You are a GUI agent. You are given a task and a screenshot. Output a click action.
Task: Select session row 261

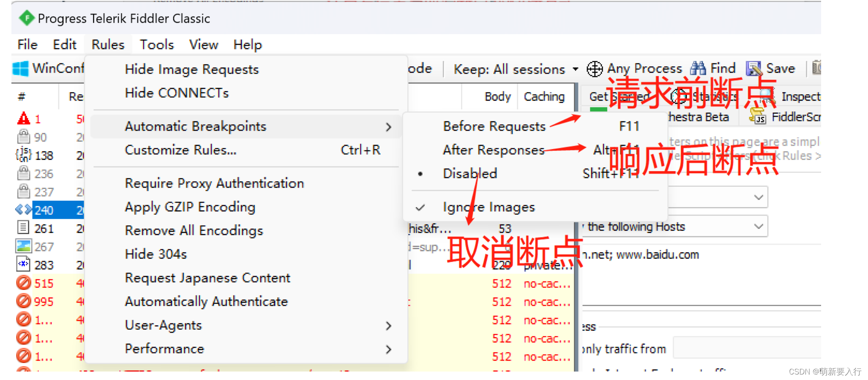pos(50,229)
